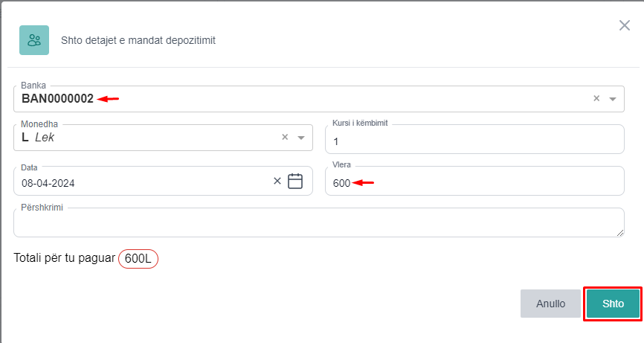Click the Lek currency selection field

[149, 138]
